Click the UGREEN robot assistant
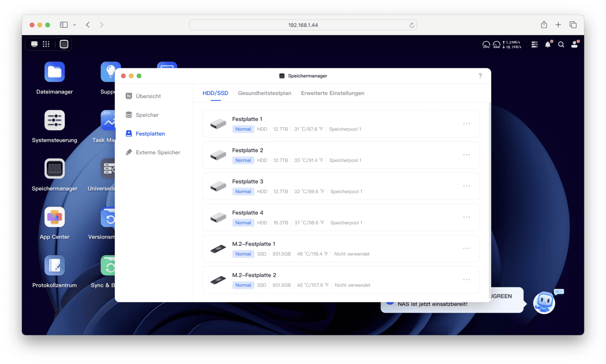The height and width of the screenshot is (364, 606). [544, 302]
